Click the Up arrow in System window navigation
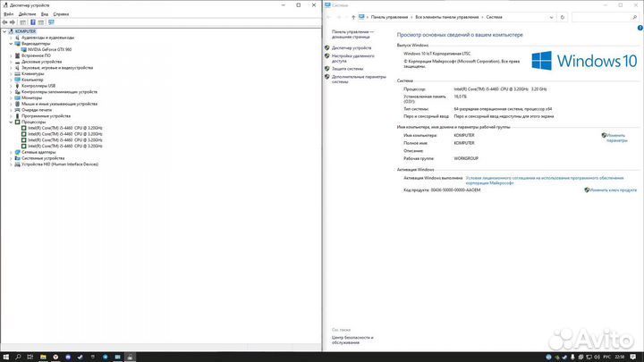 pos(353,17)
